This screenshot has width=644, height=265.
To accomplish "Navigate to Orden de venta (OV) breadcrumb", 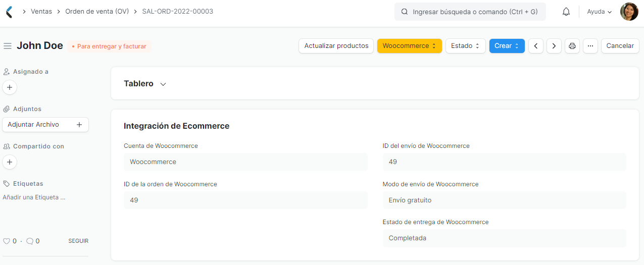I will (97, 11).
